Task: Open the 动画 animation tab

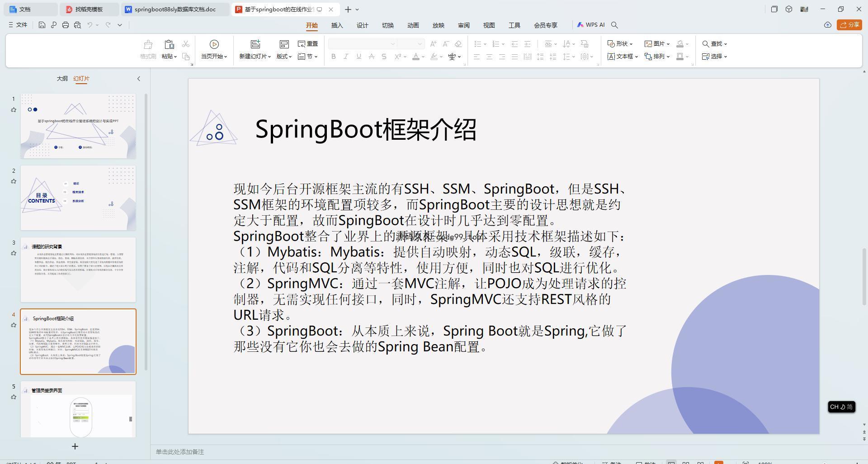Action: [413, 25]
